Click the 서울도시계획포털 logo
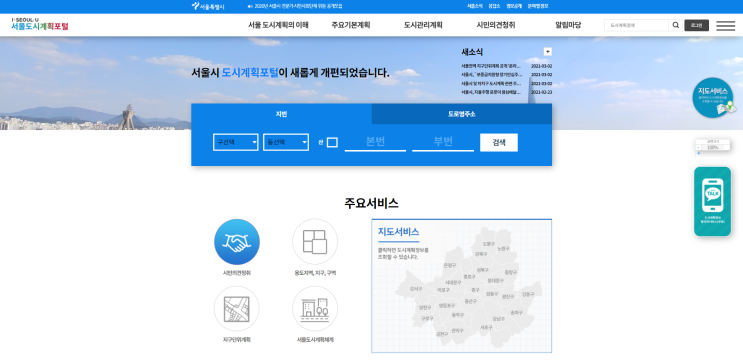 40,24
